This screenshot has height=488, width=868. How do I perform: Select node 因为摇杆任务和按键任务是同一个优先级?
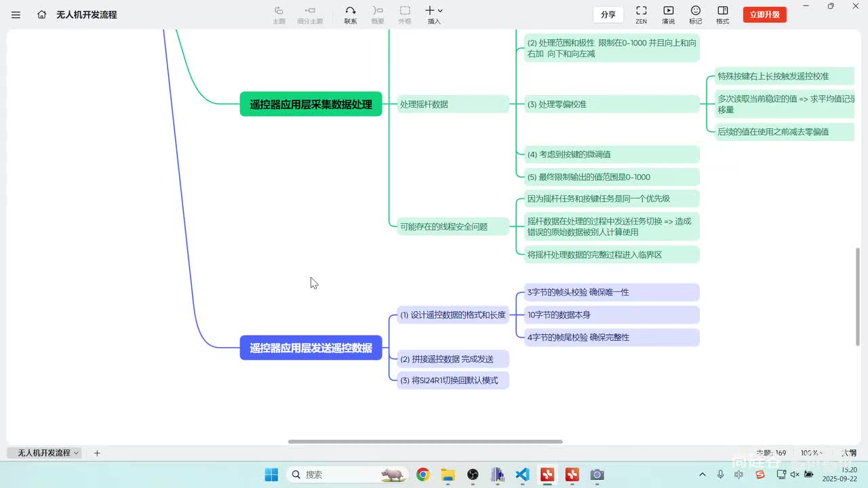click(x=612, y=199)
